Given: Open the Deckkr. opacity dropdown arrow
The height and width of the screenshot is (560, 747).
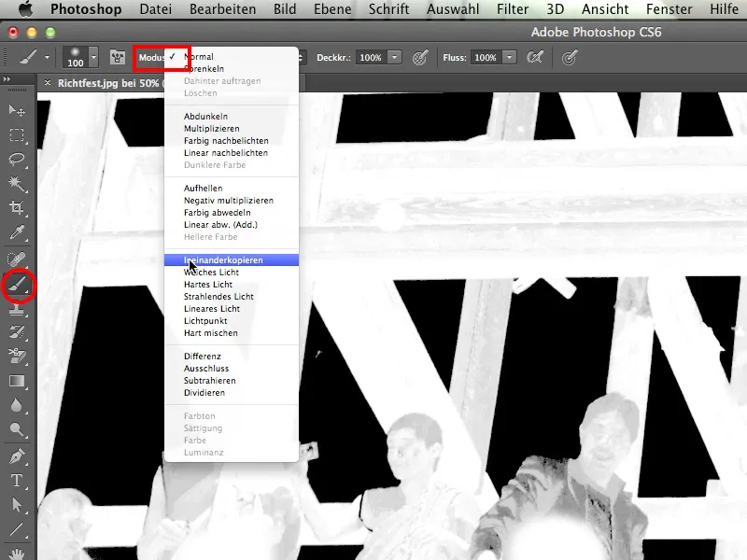Looking at the screenshot, I should pyautogui.click(x=394, y=58).
